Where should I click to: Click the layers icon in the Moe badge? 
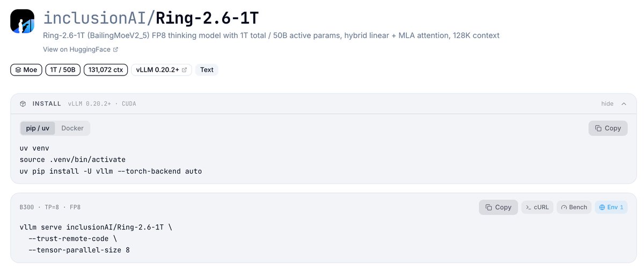18,70
